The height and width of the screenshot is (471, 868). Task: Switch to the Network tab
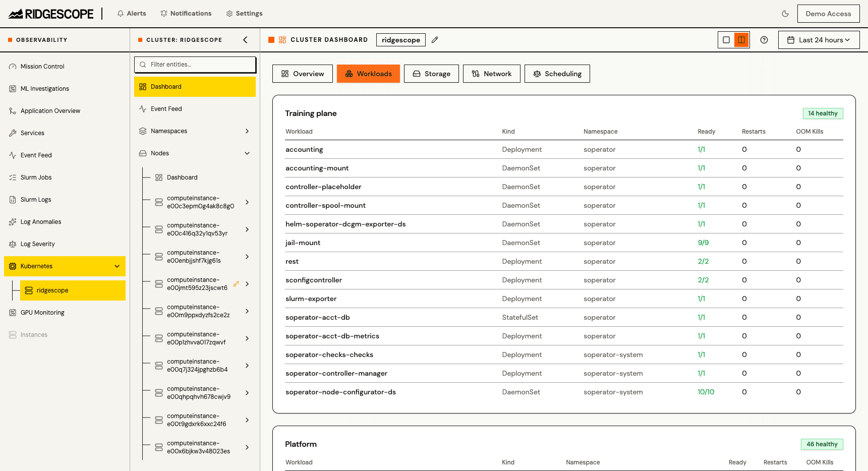[492, 74]
